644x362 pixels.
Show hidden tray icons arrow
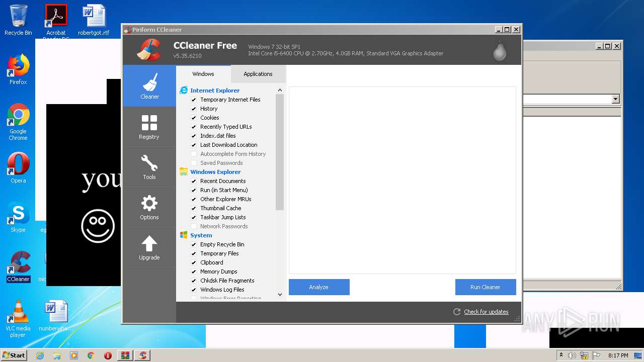[x=561, y=355]
